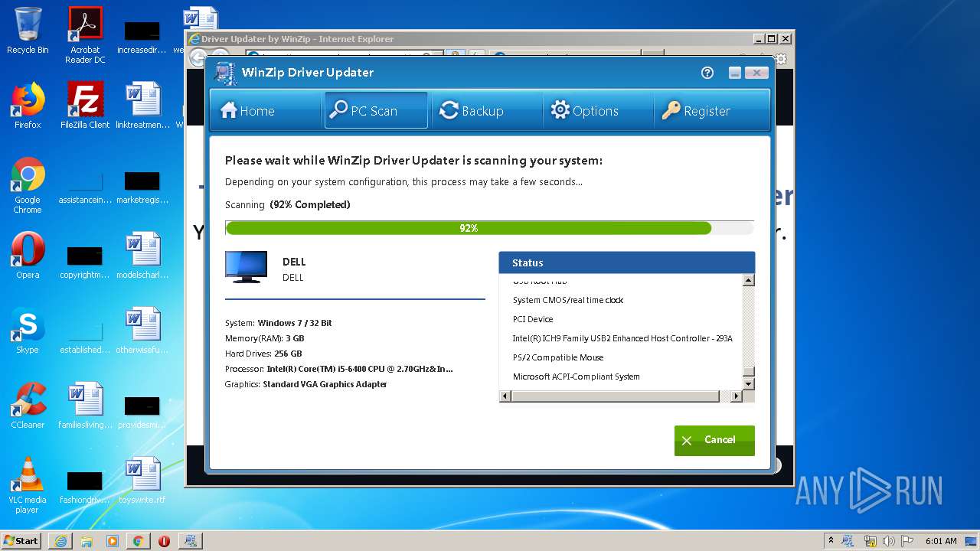
Task: Click the network tray icon
Action: pos(871,541)
